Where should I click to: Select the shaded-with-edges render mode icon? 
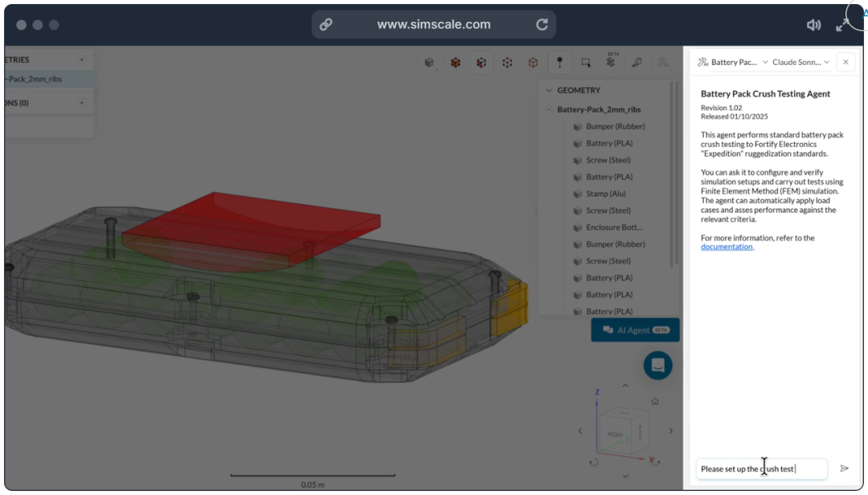tap(481, 63)
